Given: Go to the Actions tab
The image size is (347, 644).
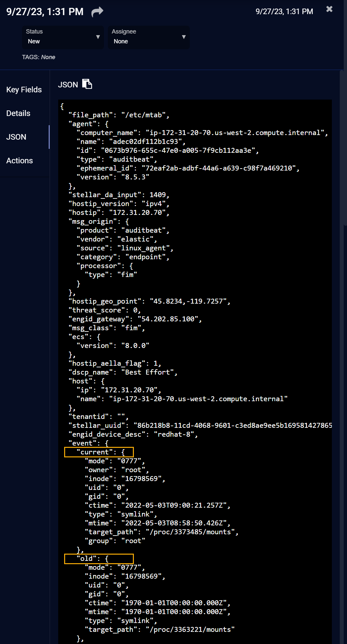Looking at the screenshot, I should (20, 161).
